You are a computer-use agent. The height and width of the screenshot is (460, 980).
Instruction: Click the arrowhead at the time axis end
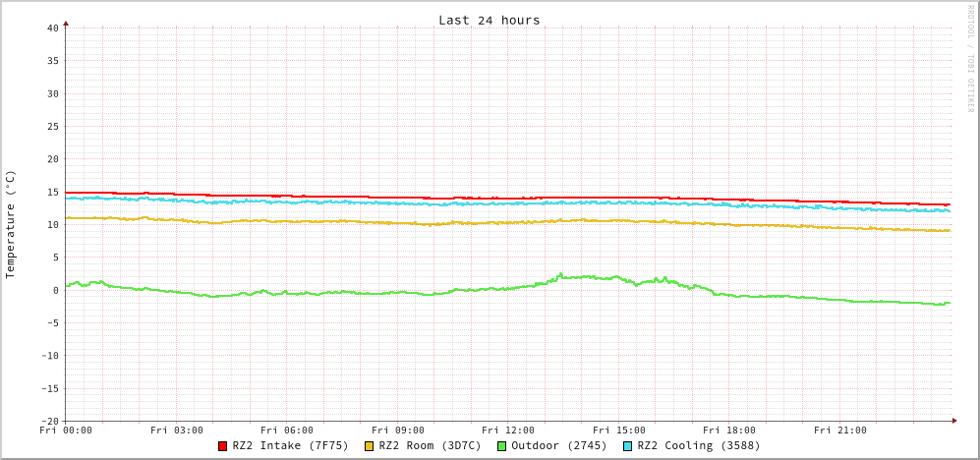pyautogui.click(x=954, y=421)
